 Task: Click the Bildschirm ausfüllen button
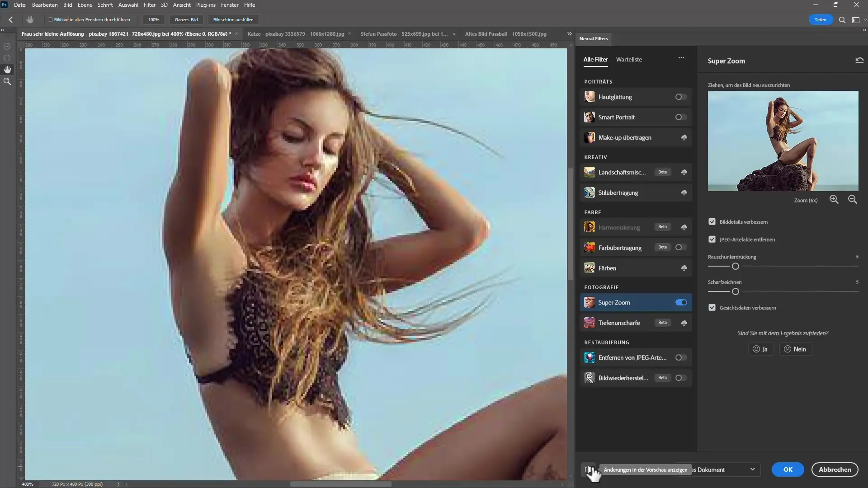tap(233, 20)
